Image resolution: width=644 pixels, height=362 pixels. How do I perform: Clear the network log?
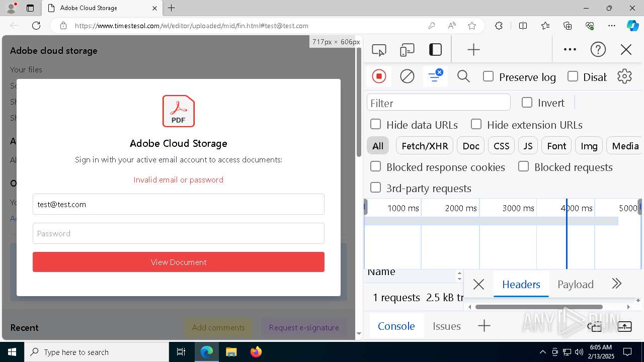407,76
